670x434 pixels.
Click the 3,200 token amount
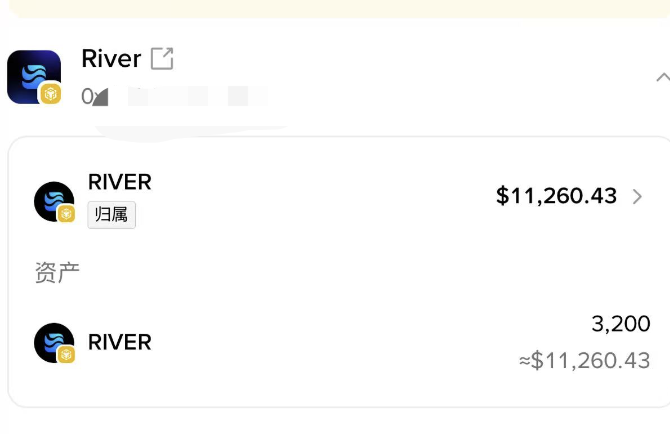point(620,324)
